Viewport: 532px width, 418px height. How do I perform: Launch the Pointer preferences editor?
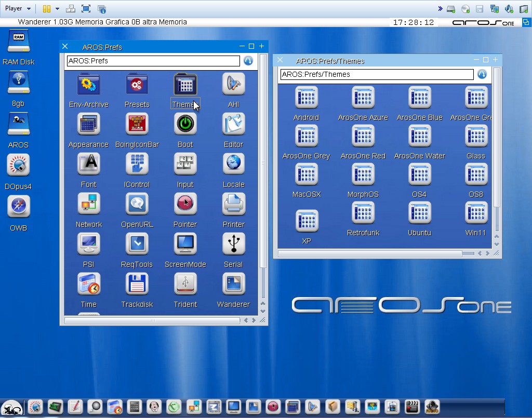[185, 205]
